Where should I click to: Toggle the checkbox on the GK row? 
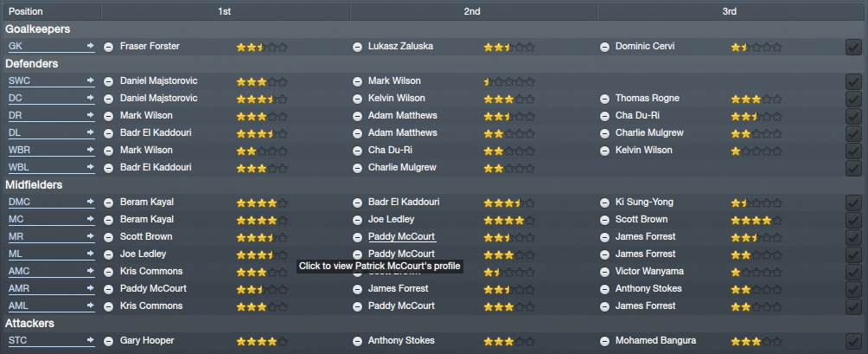pyautogui.click(x=853, y=47)
